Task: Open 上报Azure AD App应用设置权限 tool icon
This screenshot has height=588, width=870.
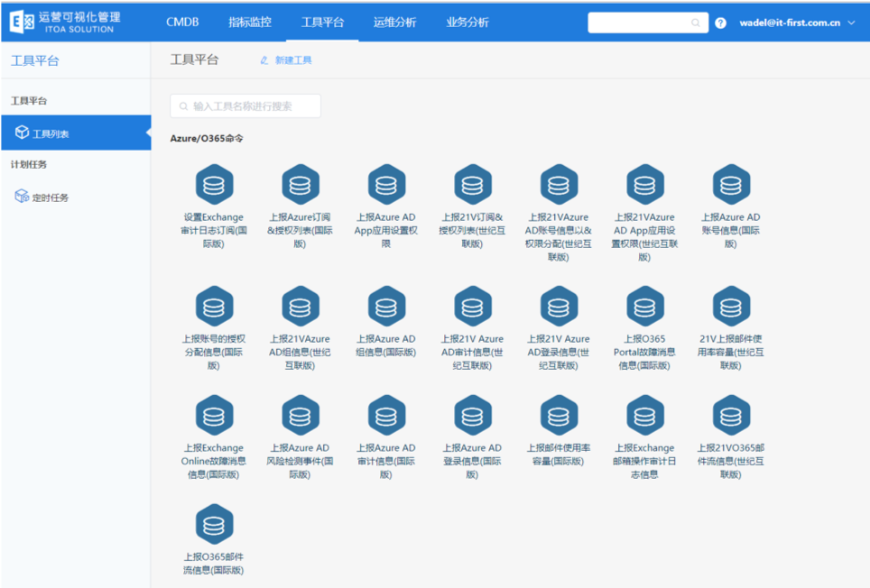Action: tap(386, 185)
